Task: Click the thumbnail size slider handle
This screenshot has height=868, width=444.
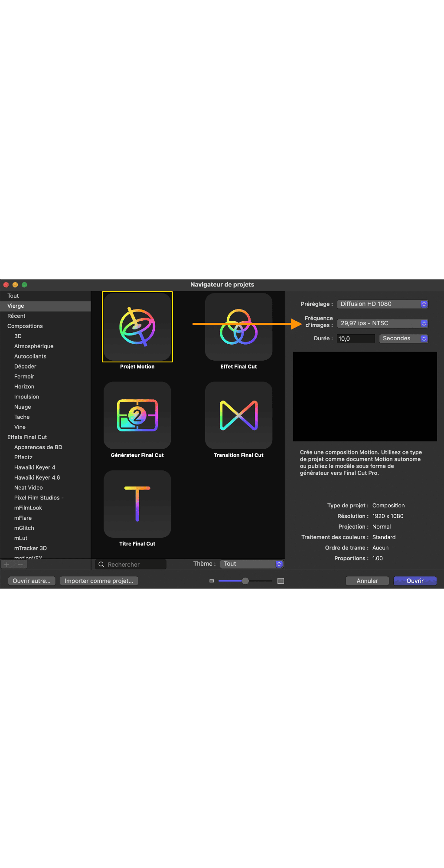Action: 245,581
